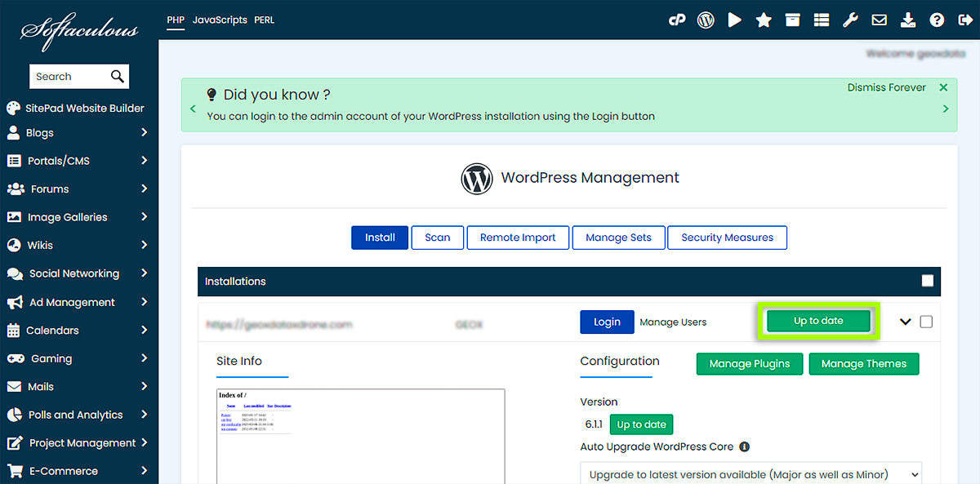Screen dimensions: 980x484
Task: Click the envelope email icon in header
Action: (x=879, y=20)
